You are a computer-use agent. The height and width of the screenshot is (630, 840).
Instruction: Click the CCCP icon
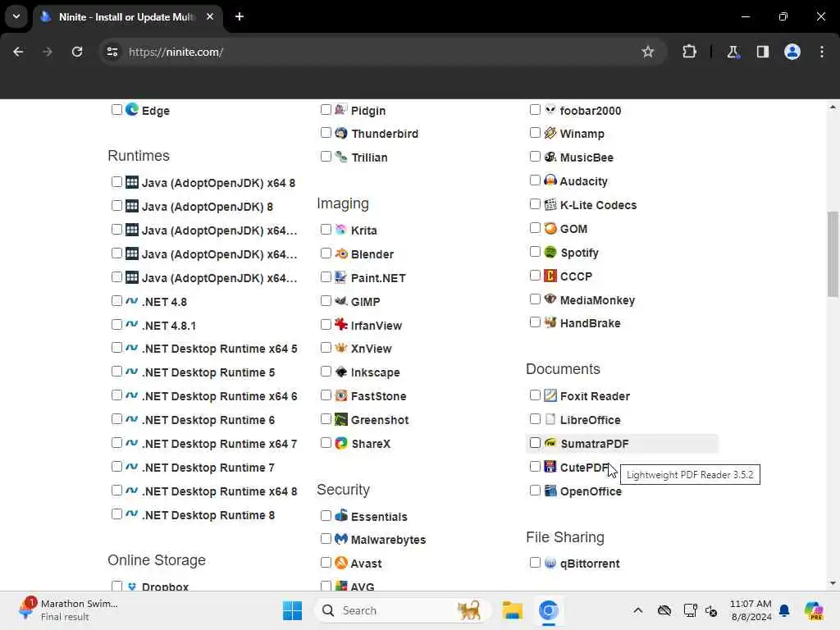coord(550,276)
